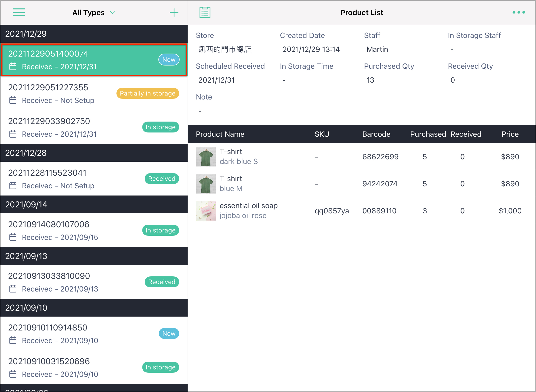Viewport: 536px width, 392px height.
Task: Click calendar icon of order 20211228115523041
Action: coord(13,186)
